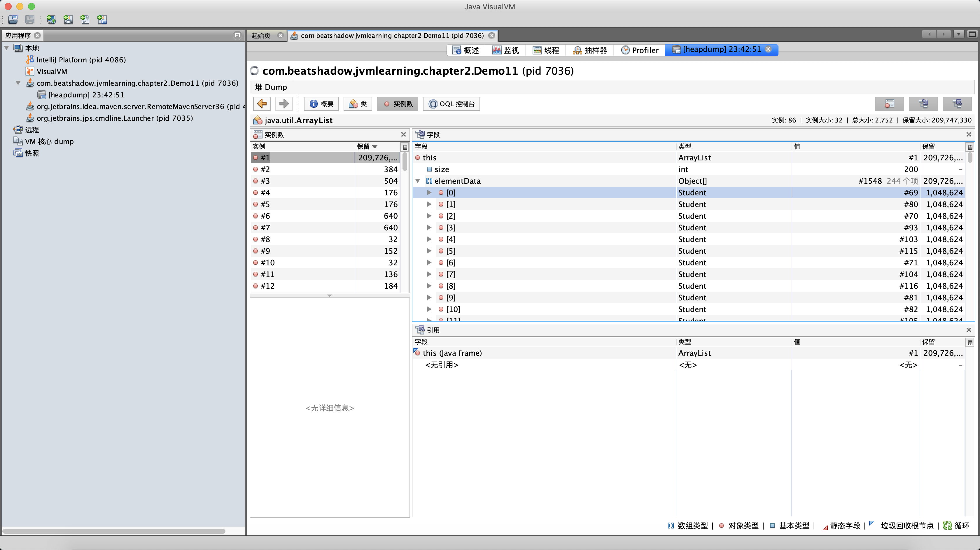Click the rightmost heap dump view toggle icon
Image resolution: width=980 pixels, height=550 pixels.
[x=957, y=104]
